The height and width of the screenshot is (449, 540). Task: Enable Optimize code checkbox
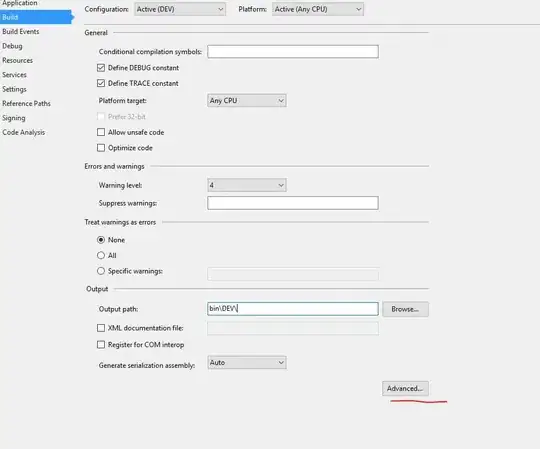click(101, 148)
